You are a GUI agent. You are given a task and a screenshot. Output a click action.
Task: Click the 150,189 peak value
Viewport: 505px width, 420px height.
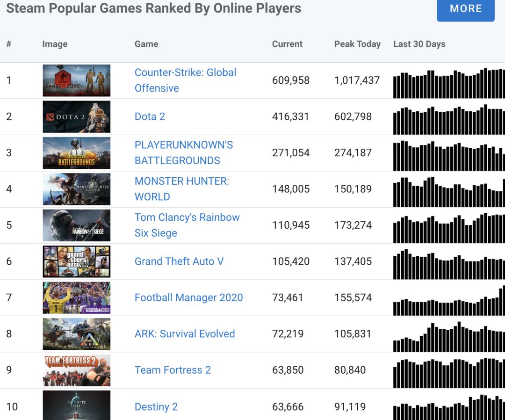(x=353, y=189)
